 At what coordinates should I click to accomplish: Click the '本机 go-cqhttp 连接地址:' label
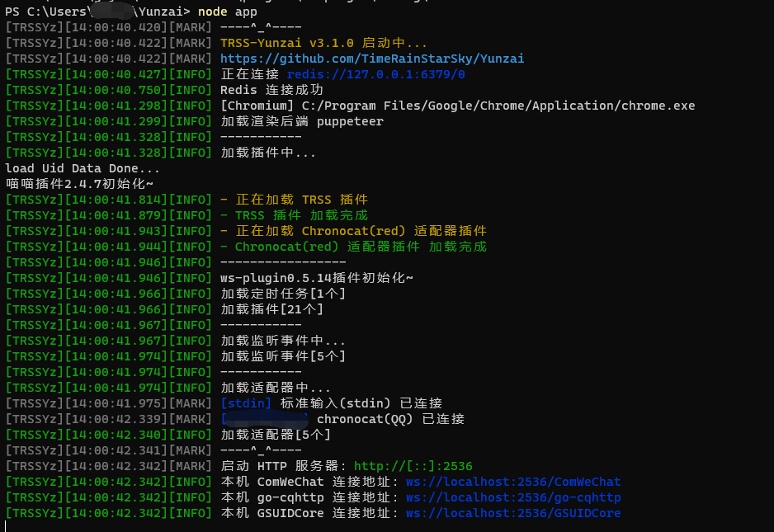click(x=309, y=498)
